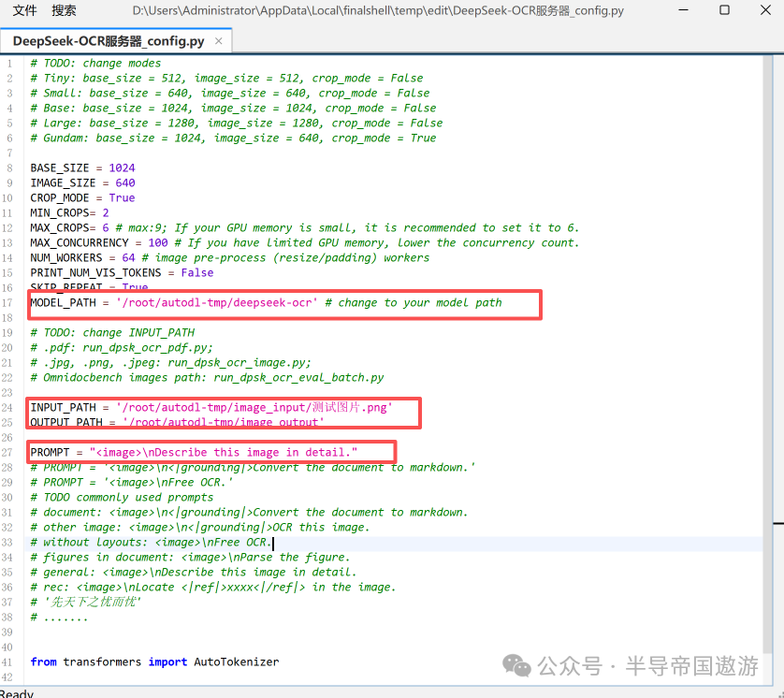Click comment '# TODO: change modes'
The height and width of the screenshot is (698, 784).
95,64
